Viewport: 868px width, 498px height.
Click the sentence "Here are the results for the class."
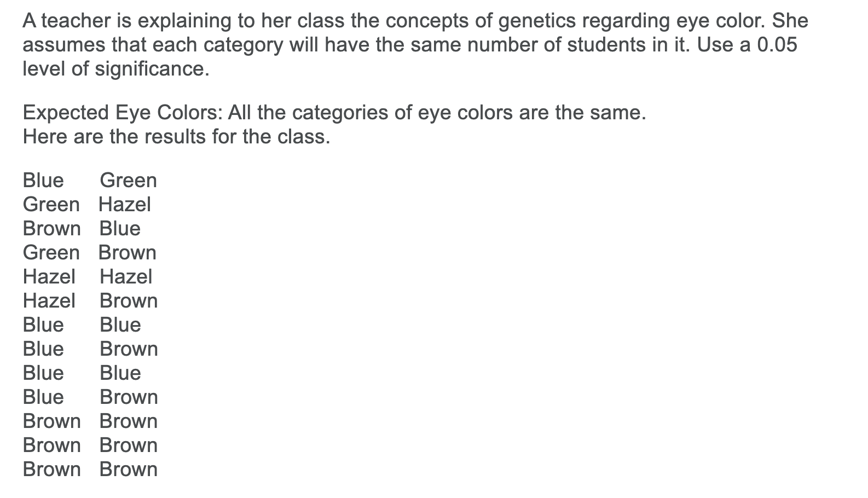click(176, 137)
